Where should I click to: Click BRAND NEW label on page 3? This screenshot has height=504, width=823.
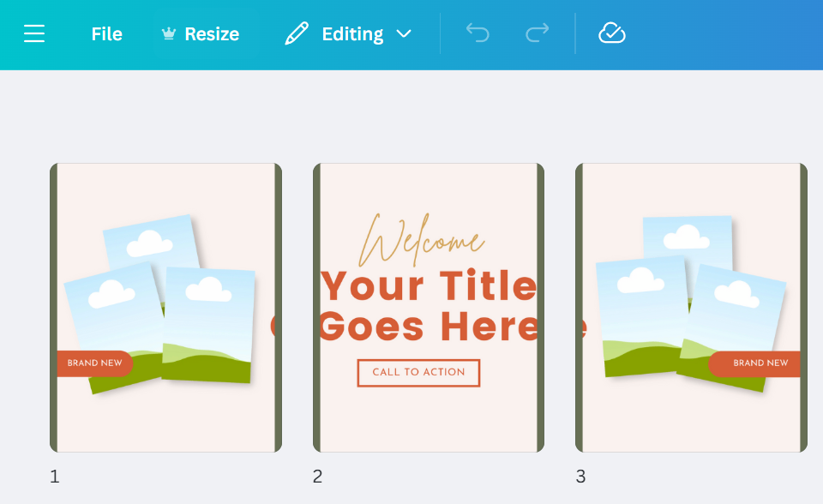[754, 363]
